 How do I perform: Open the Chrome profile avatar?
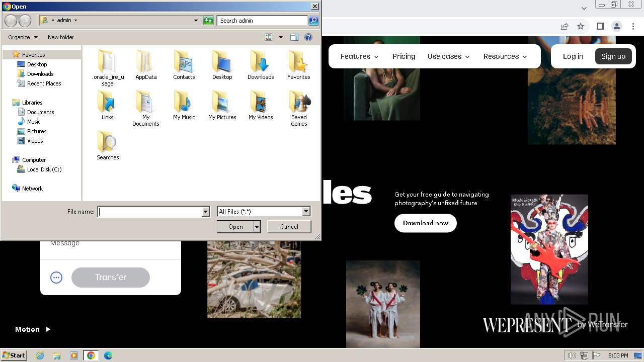tap(616, 26)
